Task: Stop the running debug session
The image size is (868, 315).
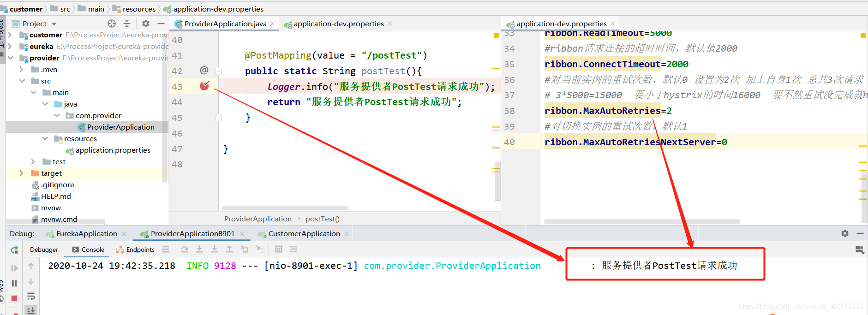Action: (x=14, y=298)
